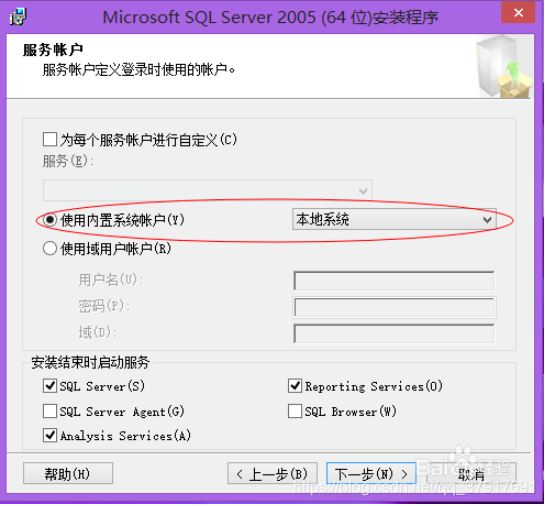Screen dimensions: 545x506
Task: Click the 服务帐户定义登录时使用的帐户 description text
Action: coord(139,70)
